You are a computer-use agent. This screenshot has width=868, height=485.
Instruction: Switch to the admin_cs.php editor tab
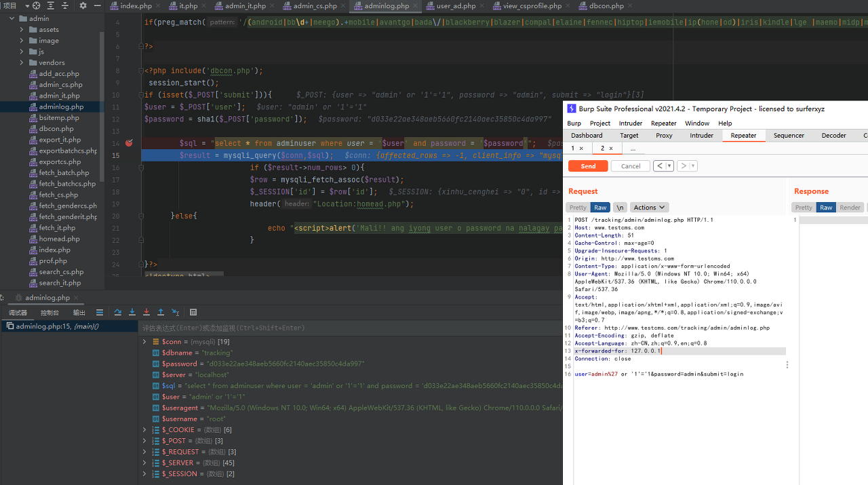tap(310, 6)
